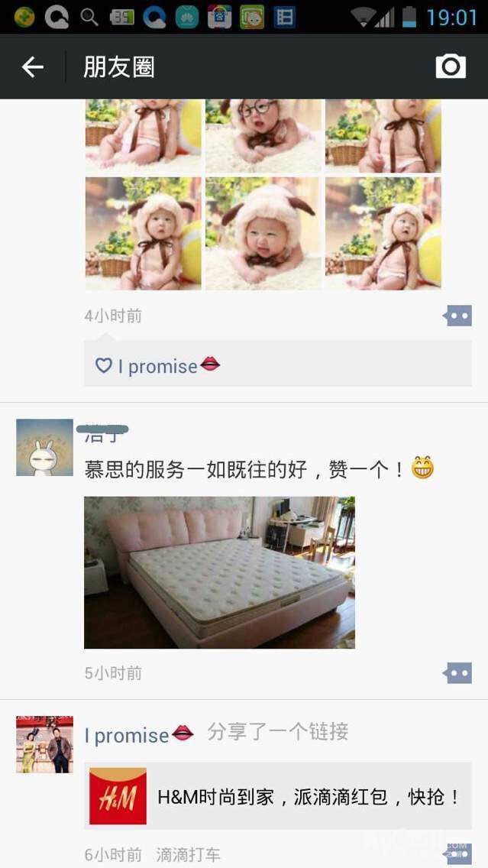The width and height of the screenshot is (488, 868).
Task: View baby photo with glasses
Action: click(263, 136)
